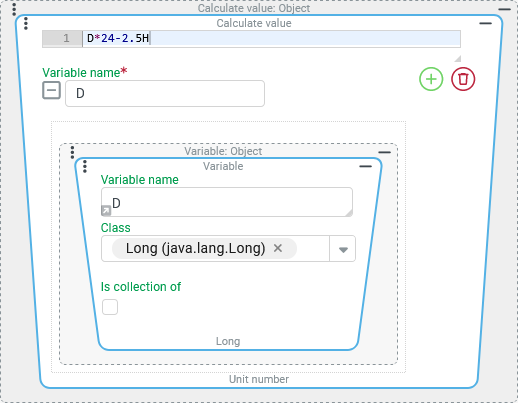Collapse the Calculate value: Object block

point(504,9)
